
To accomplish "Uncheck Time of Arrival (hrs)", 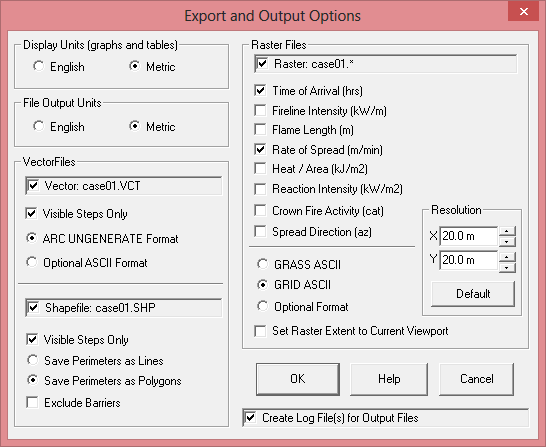I will point(260,91).
